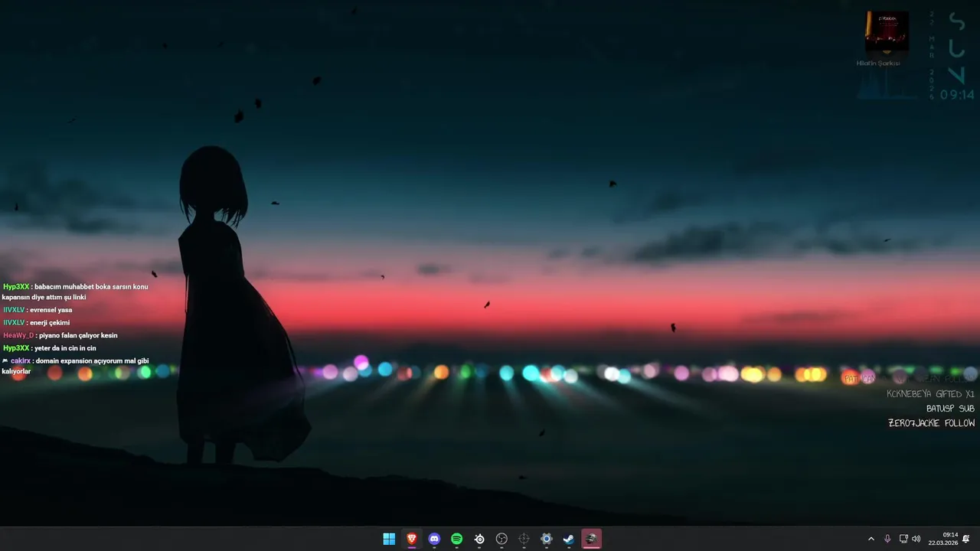Click the audio visualizer under the song title
The height and width of the screenshot is (551, 980).
pyautogui.click(x=887, y=85)
